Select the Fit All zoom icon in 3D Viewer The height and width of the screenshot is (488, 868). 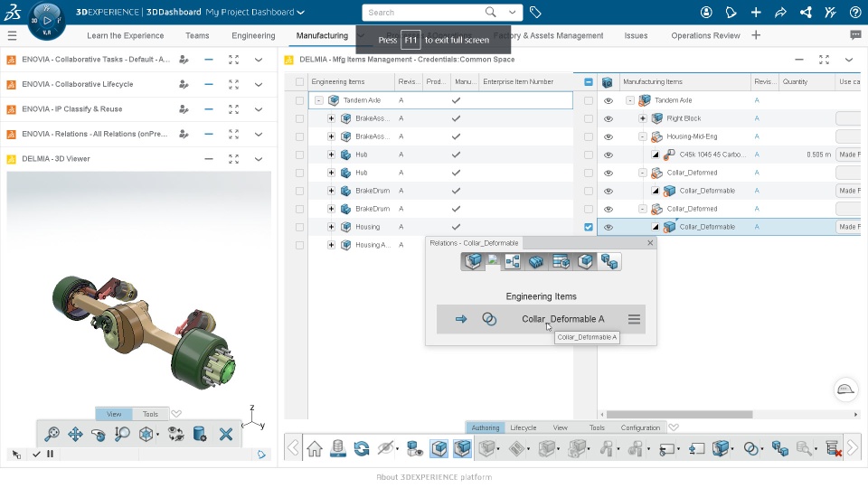[52, 435]
